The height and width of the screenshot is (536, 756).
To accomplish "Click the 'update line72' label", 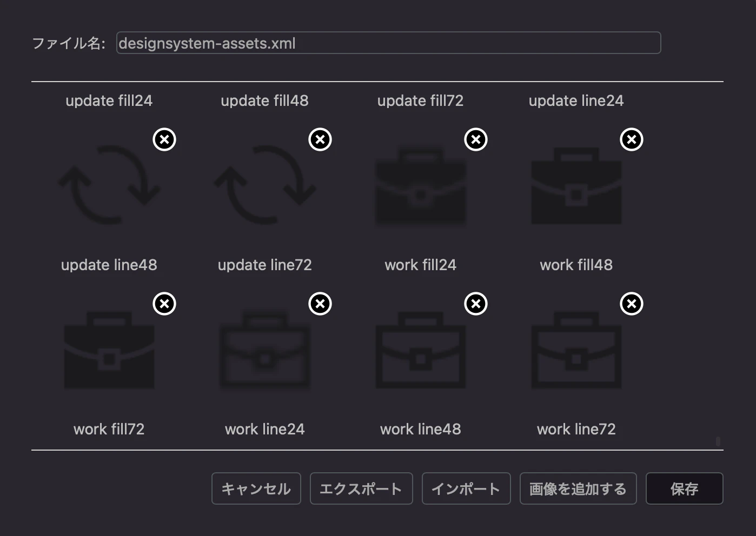I will pyautogui.click(x=265, y=265).
